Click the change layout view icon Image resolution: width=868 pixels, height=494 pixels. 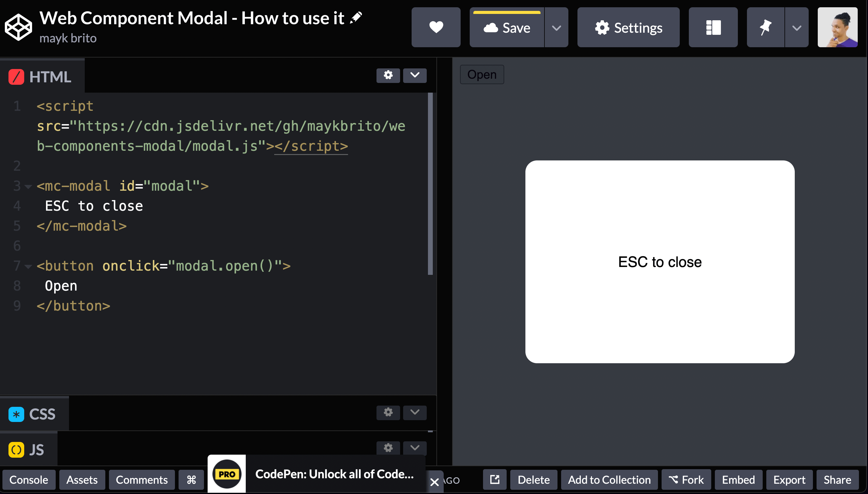point(713,28)
